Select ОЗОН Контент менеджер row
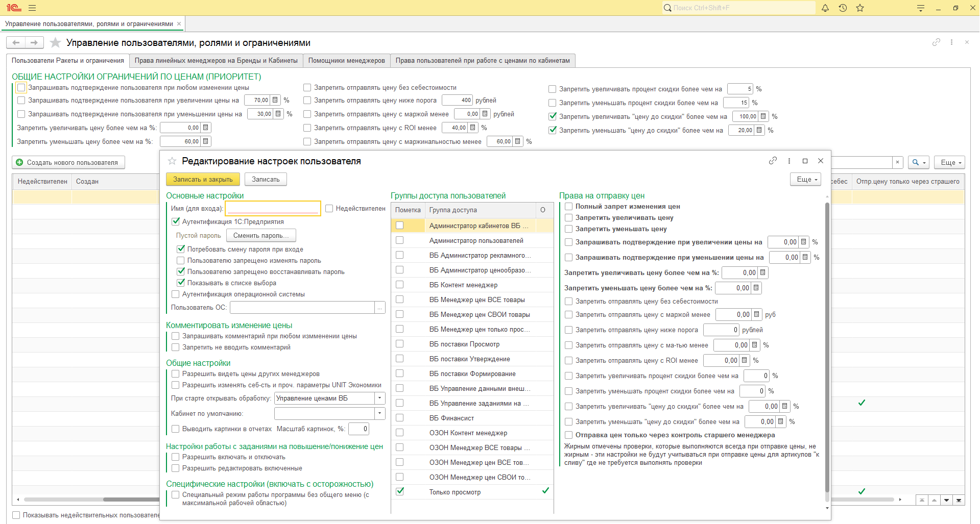Viewport: 980px width, 524px height. [x=472, y=433]
